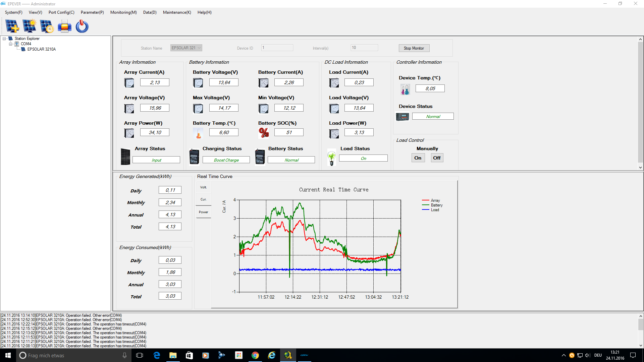Open the Parameter(P) menu
The image size is (644, 362).
click(x=92, y=12)
